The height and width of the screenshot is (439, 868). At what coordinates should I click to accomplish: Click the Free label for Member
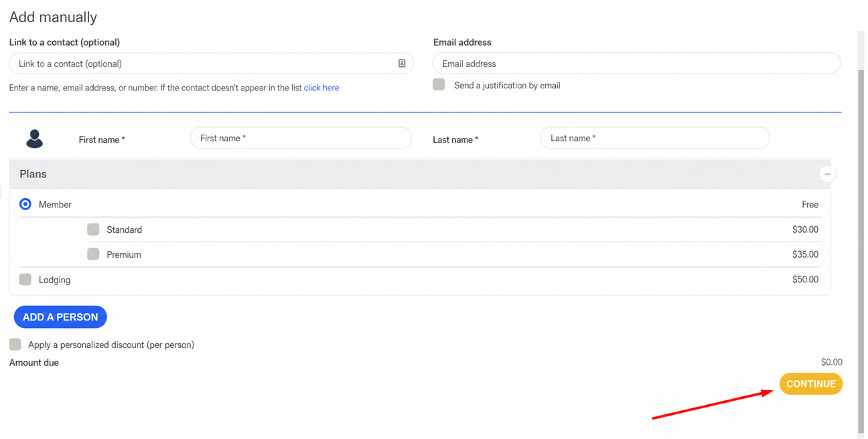810,205
